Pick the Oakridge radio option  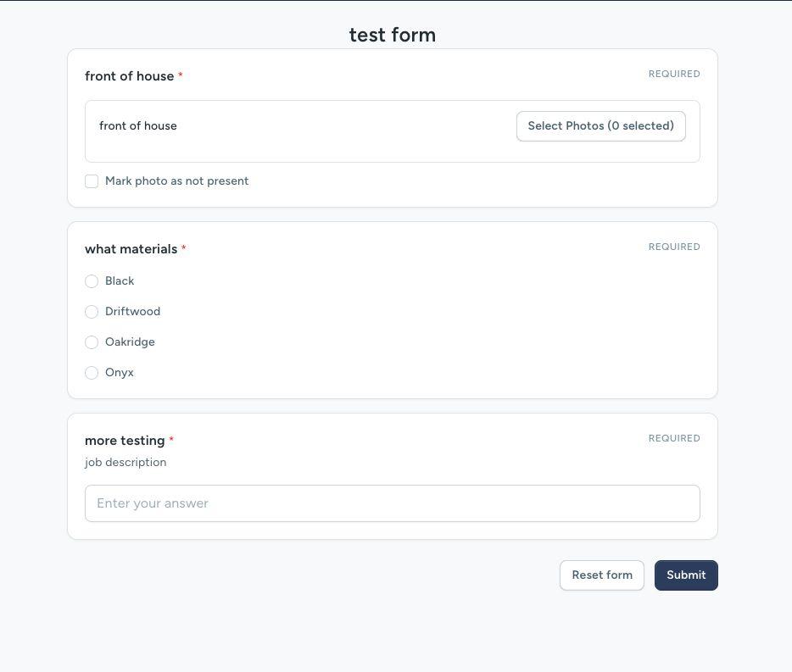[x=92, y=342]
